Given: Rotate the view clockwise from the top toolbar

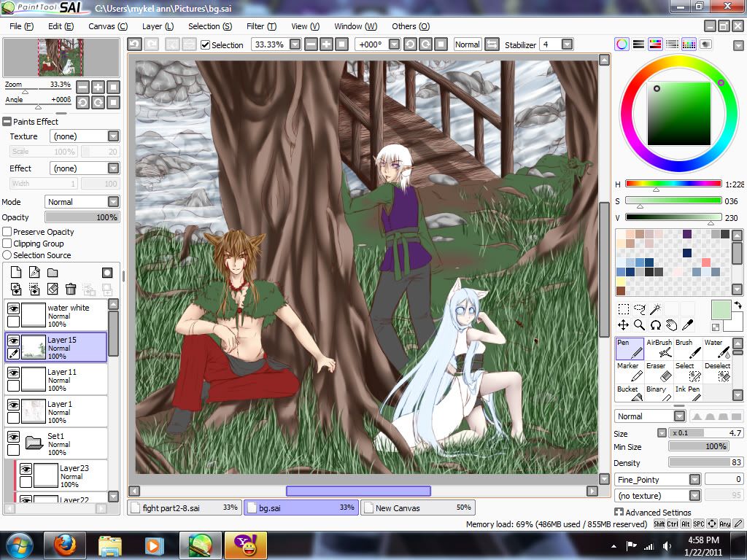Looking at the screenshot, I should 426,44.
